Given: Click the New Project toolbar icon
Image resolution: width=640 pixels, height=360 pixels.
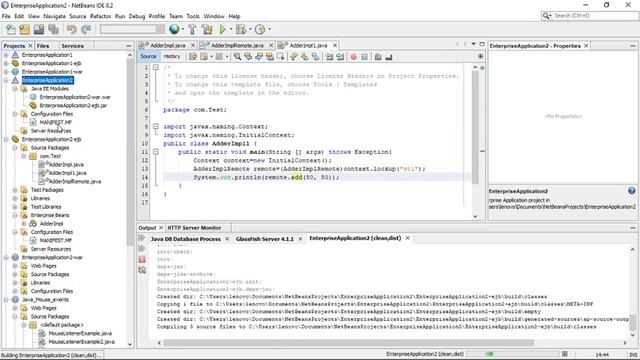Looking at the screenshot, I should 24,29.
